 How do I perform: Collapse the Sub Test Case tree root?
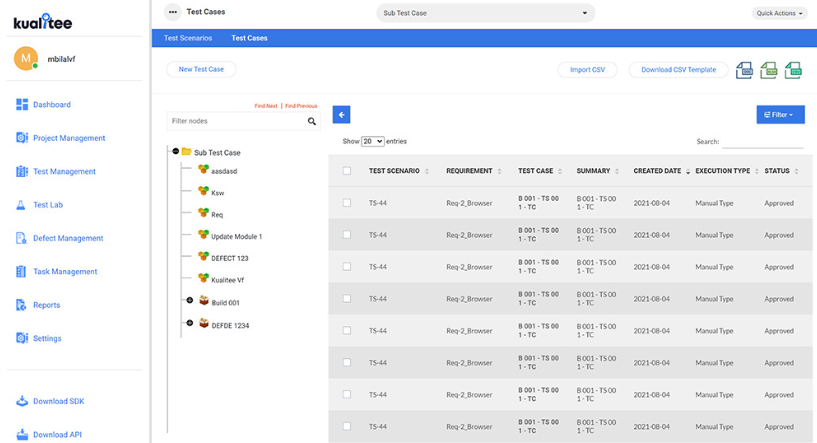(x=176, y=151)
